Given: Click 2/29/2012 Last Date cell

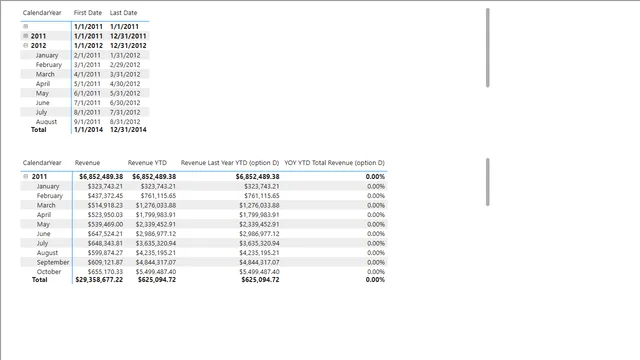Looking at the screenshot, I should tap(125, 64).
